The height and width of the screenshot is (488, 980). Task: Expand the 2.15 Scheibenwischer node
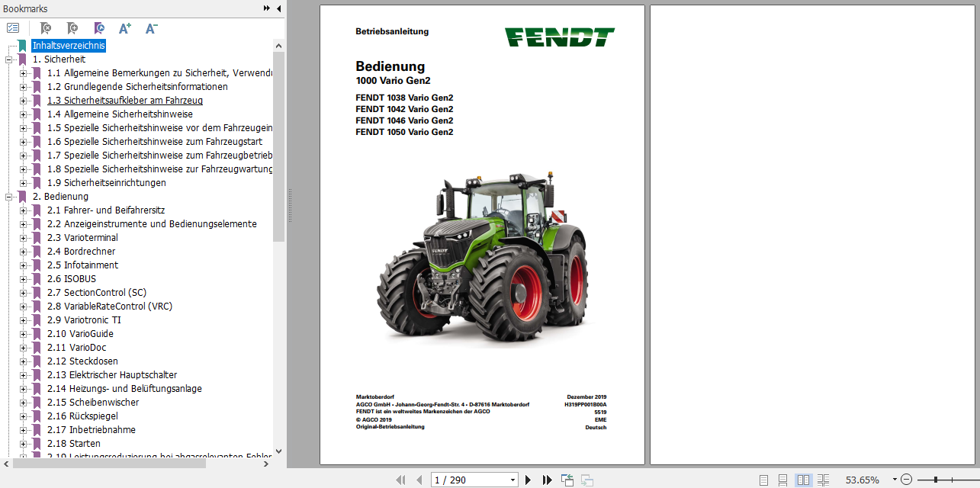pyautogui.click(x=23, y=403)
